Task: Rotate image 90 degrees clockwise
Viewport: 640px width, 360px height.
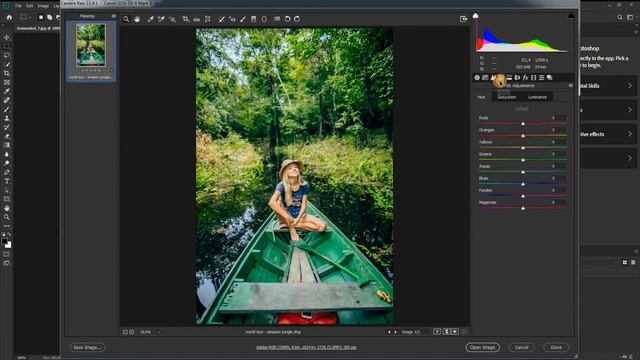Action: (297, 19)
